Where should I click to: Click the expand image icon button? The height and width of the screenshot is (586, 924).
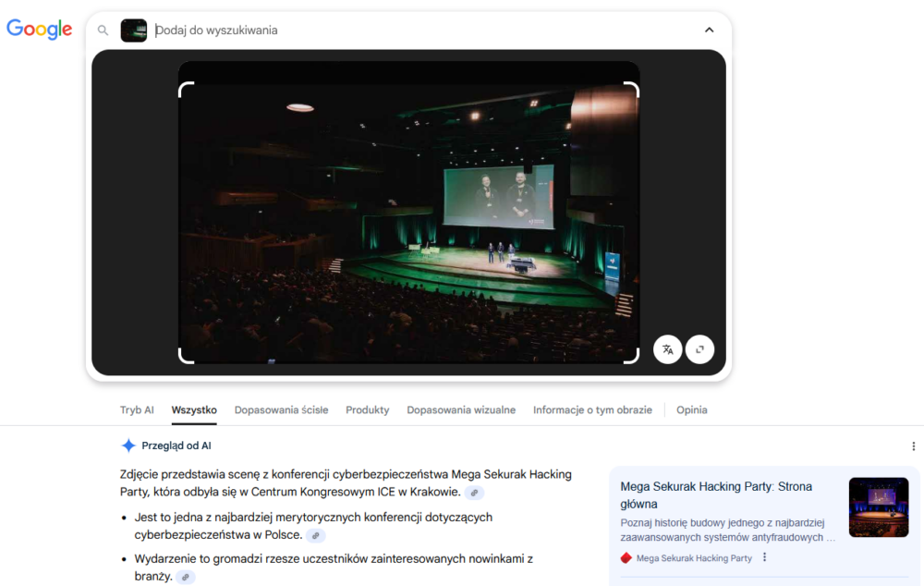coord(699,349)
